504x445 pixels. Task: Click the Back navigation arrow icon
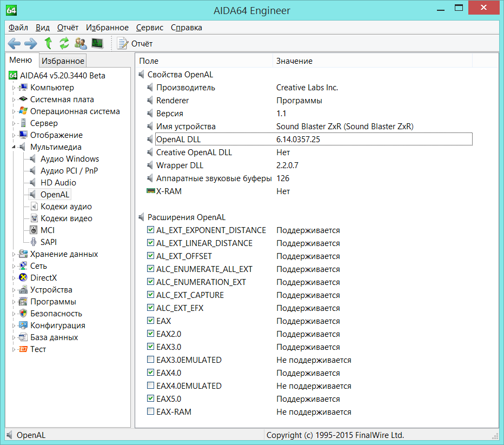(15, 43)
